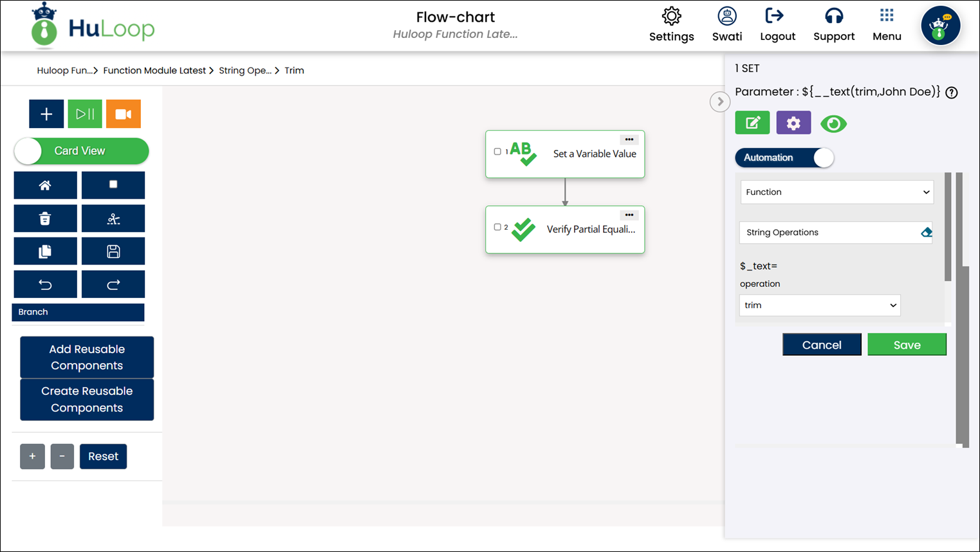The image size is (980, 552).
Task: Click the inner form scrollbar
Action: click(x=948, y=226)
